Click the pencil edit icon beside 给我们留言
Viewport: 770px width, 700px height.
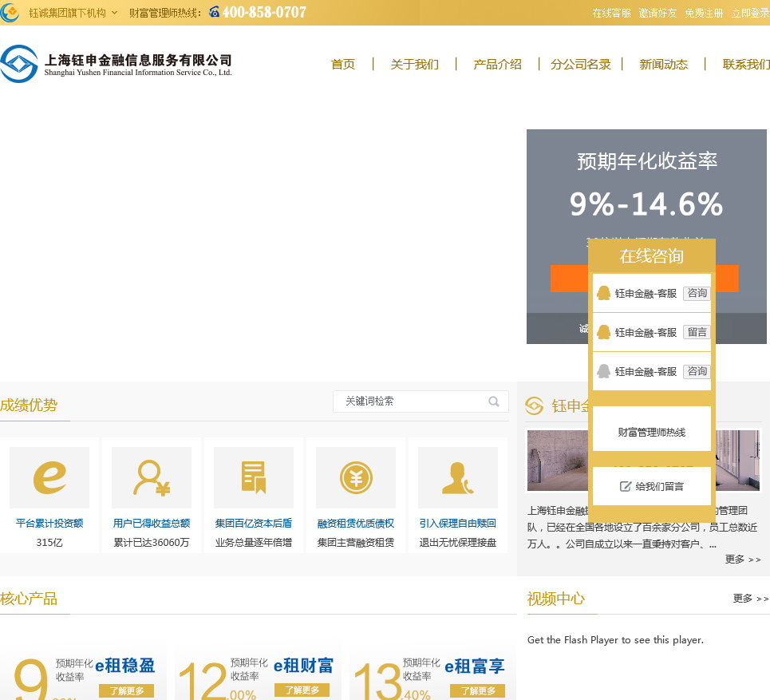(x=625, y=486)
